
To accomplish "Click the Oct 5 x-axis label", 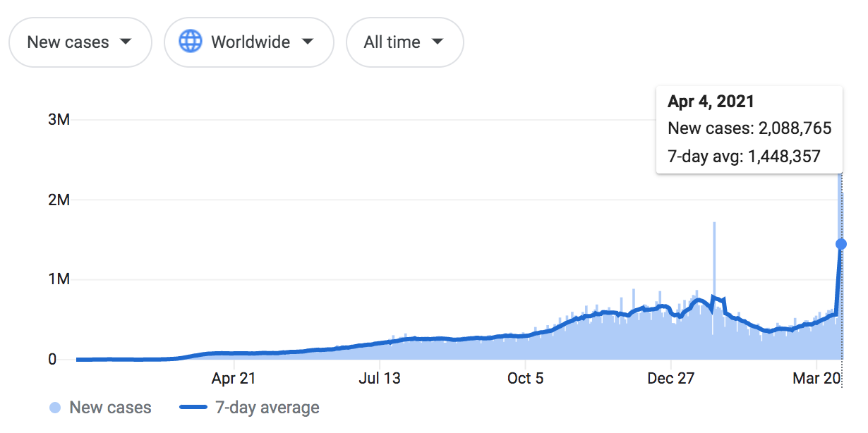I will [526, 379].
